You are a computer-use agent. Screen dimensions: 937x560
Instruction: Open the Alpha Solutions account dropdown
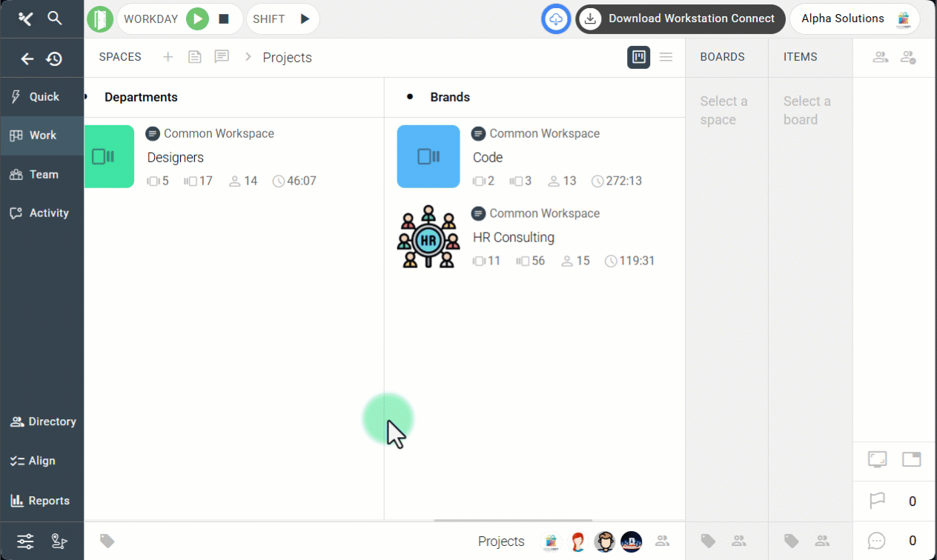pyautogui.click(x=855, y=19)
